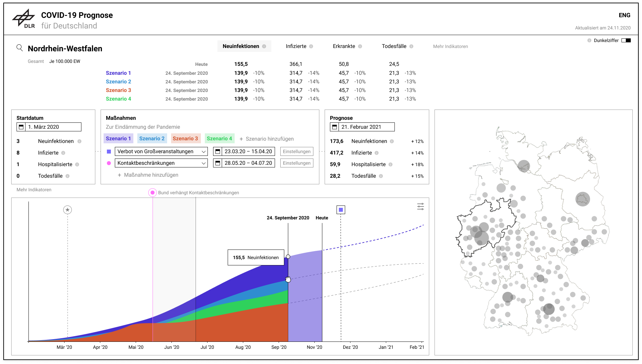Viewport: 642px width, 364px height.
Task: Select the Neuinfektionen indicator tab
Action: (244, 46)
